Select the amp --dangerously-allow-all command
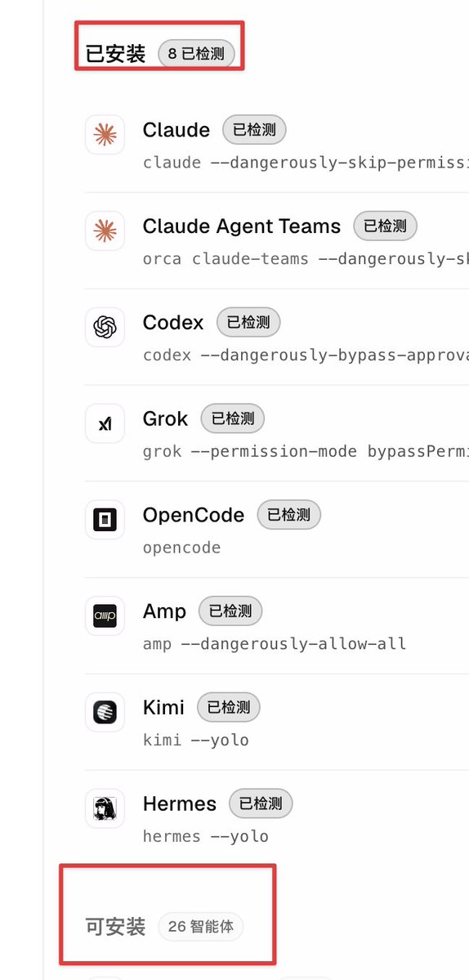 coord(275,644)
